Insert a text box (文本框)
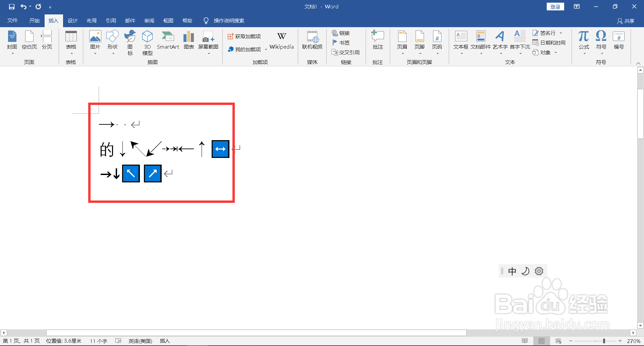The width and height of the screenshot is (644, 346). pos(461,43)
